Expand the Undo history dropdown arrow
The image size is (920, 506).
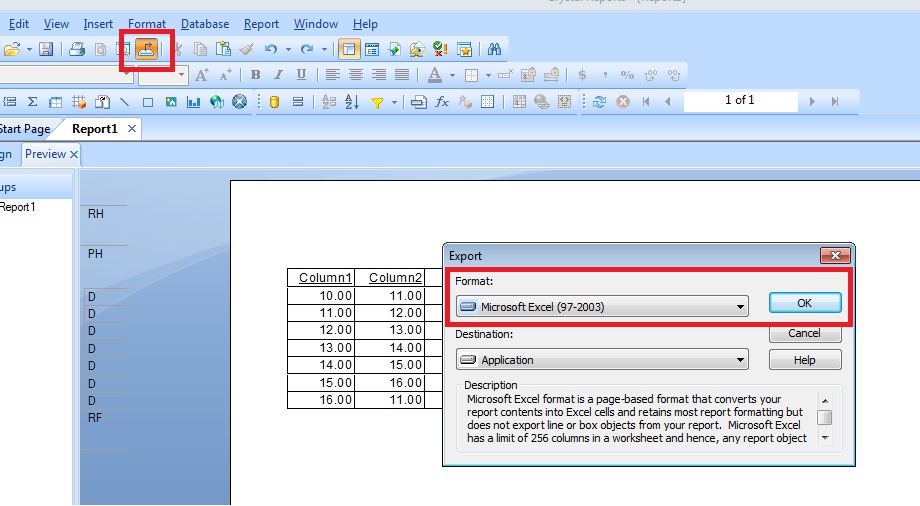pyautogui.click(x=288, y=49)
